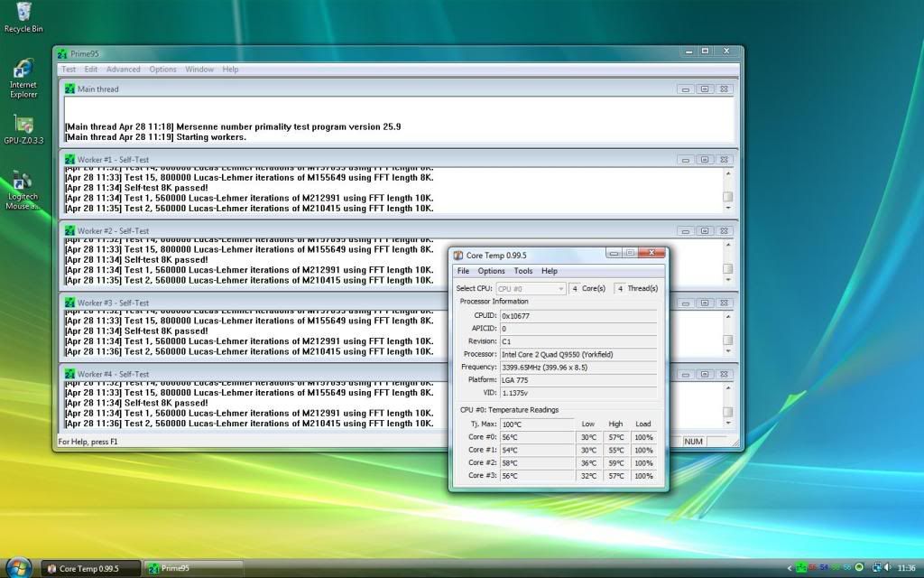Open the Options menu in Prime95
Screen dimensions: 924x578
162,70
